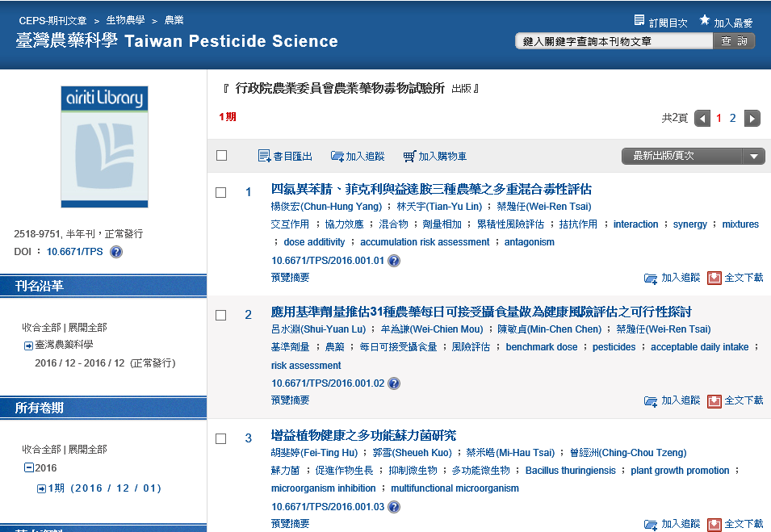Click the DOI help question mark in sidebar
The width and height of the screenshot is (771, 532).
pos(116,252)
